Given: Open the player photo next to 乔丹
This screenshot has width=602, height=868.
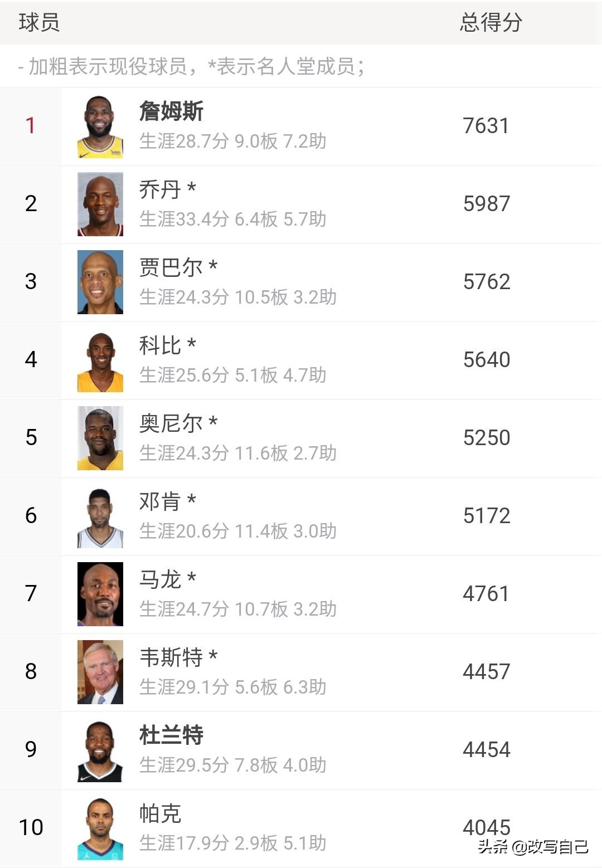Looking at the screenshot, I should pos(100,204).
